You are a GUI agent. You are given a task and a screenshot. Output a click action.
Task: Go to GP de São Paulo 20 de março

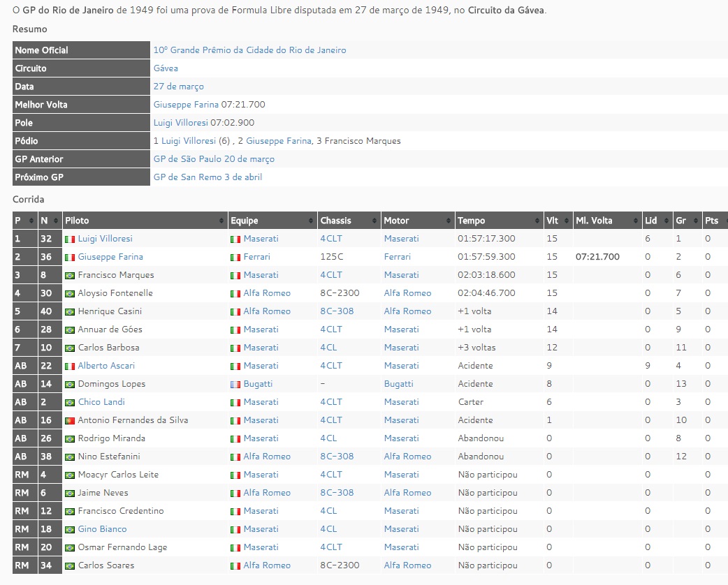(x=214, y=158)
